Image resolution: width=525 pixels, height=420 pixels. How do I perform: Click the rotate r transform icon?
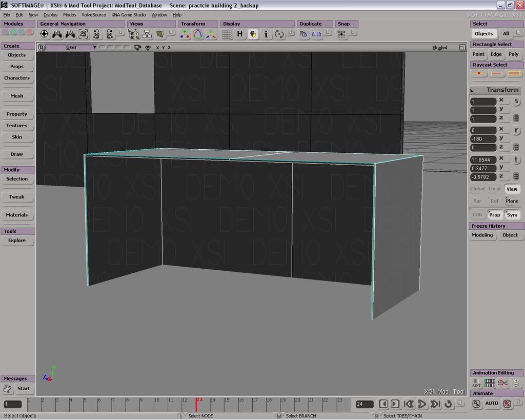[x=516, y=131]
